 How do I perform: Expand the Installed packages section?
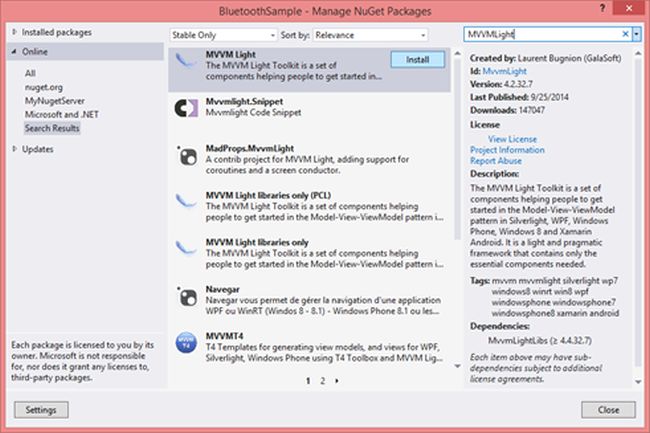pyautogui.click(x=14, y=32)
